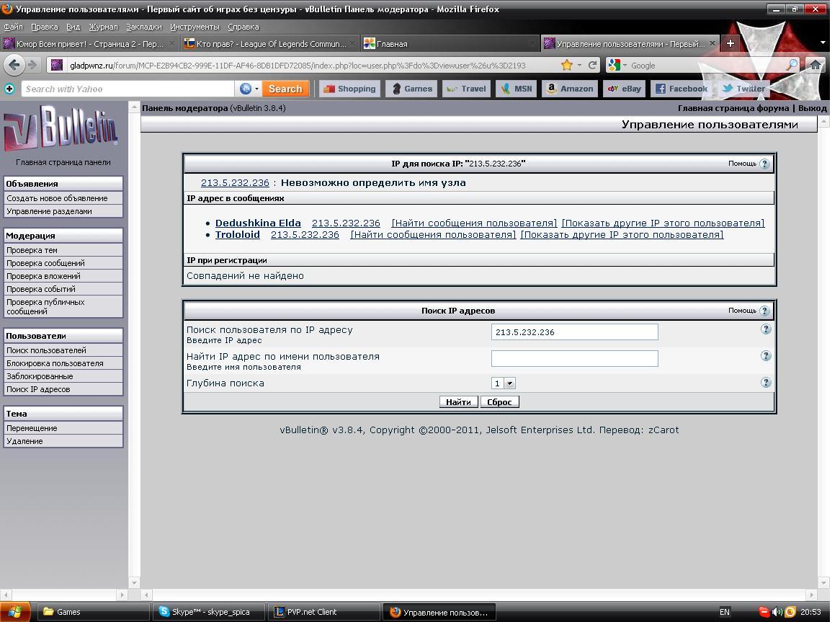
Task: Open the tab list dropdown arrow
Action: click(823, 43)
